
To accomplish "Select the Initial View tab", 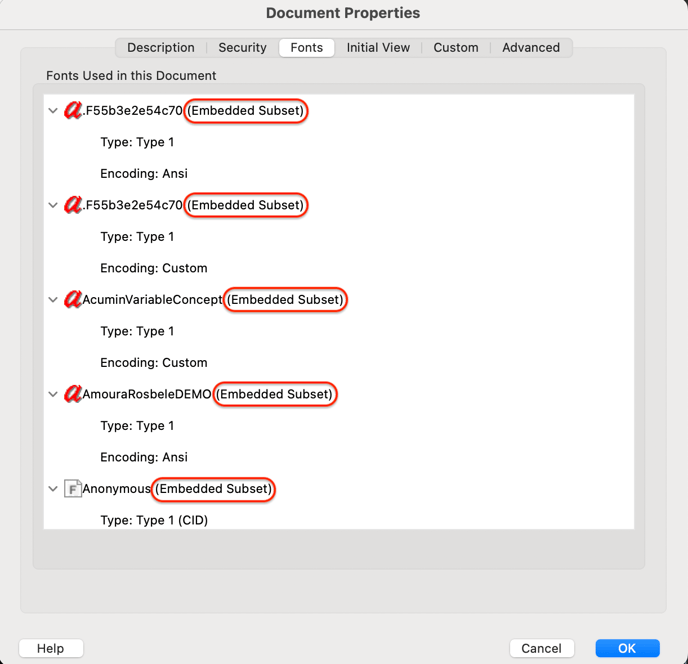I will pos(378,48).
